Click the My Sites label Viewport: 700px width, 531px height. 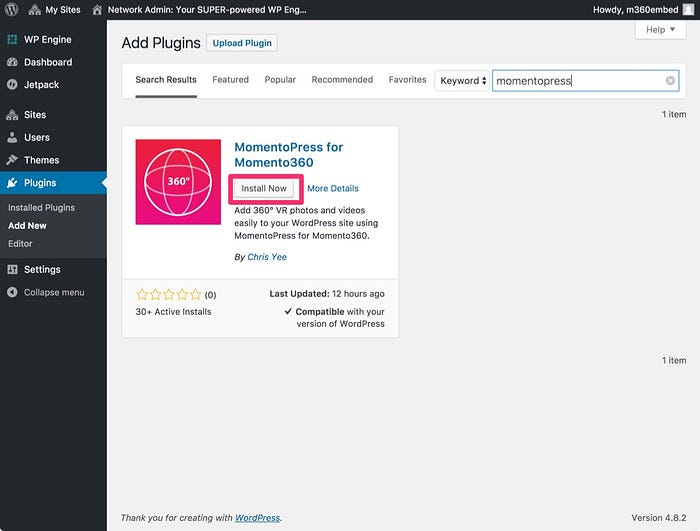[x=63, y=10]
